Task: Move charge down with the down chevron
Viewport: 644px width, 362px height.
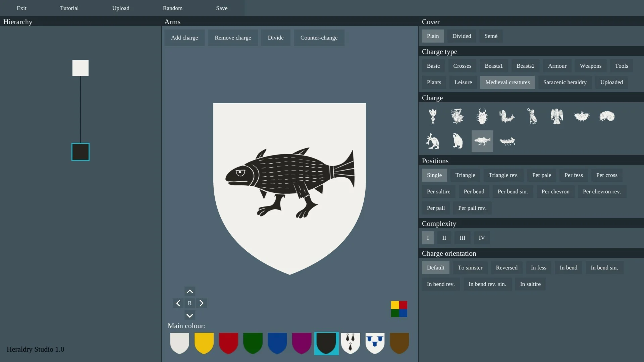Action: point(190,315)
